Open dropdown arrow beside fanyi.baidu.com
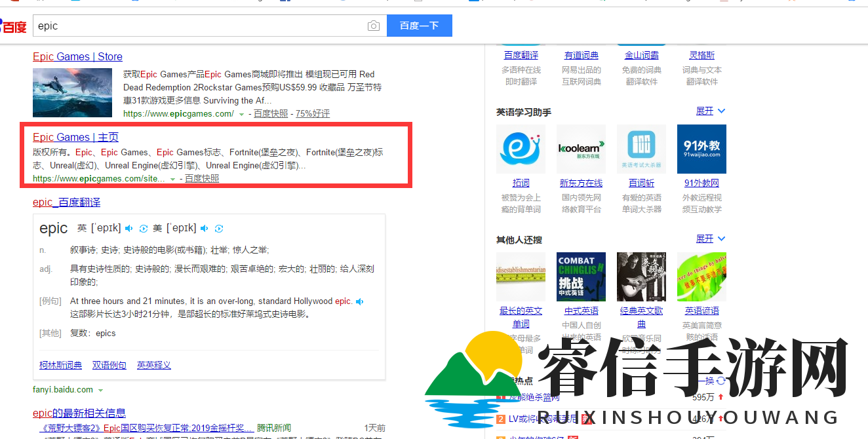Viewport: 868px width, 439px height. 100,390
